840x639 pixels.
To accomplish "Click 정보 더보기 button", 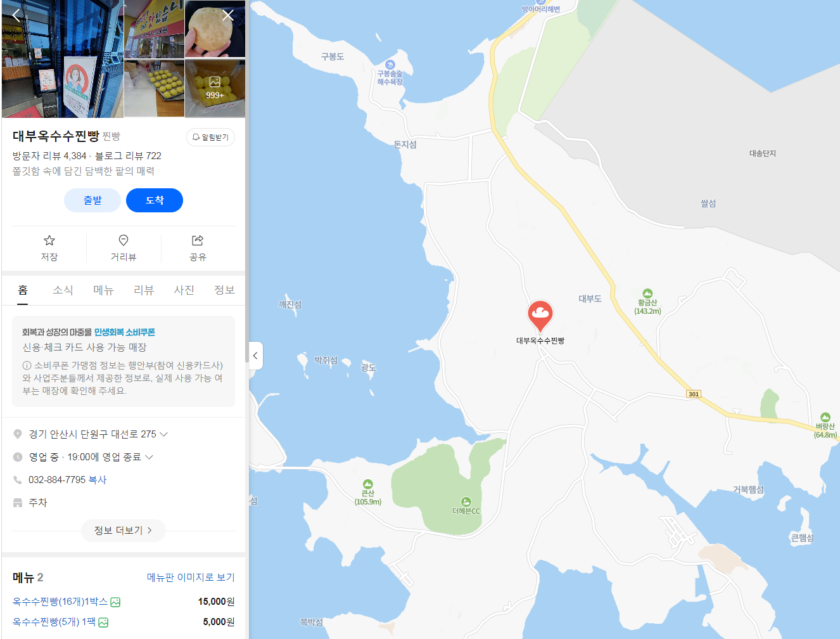I will (x=124, y=531).
